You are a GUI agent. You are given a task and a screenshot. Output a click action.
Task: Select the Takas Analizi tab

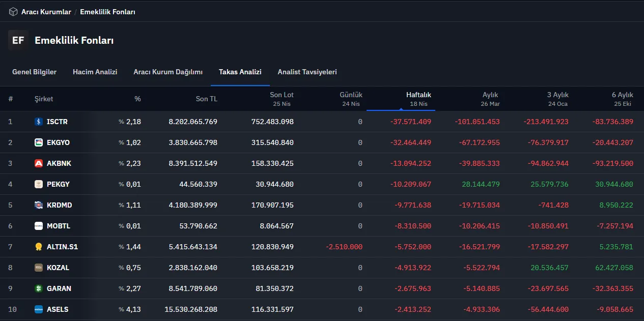[240, 72]
